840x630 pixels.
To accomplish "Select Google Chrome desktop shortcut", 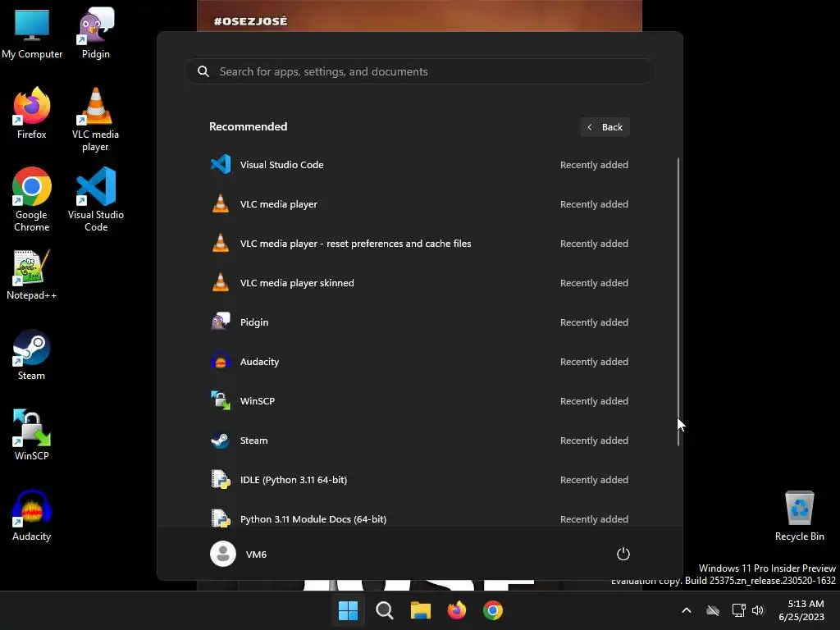I will [x=32, y=199].
